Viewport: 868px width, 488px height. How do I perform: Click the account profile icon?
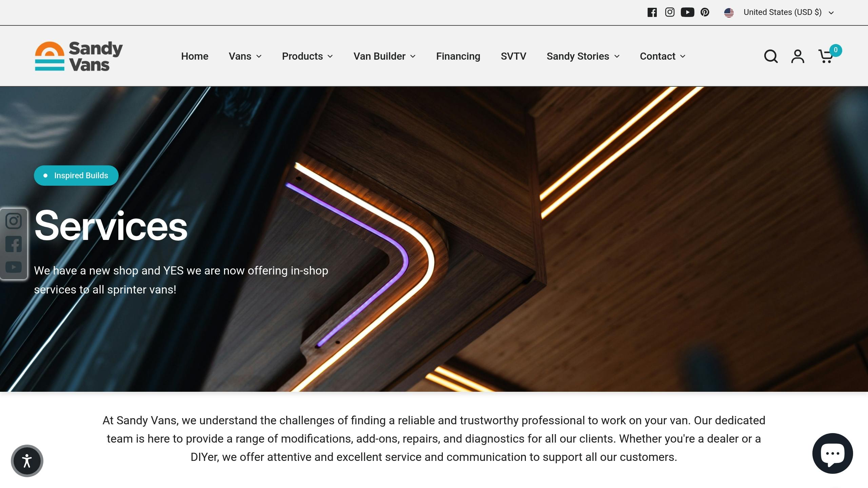pos(797,56)
